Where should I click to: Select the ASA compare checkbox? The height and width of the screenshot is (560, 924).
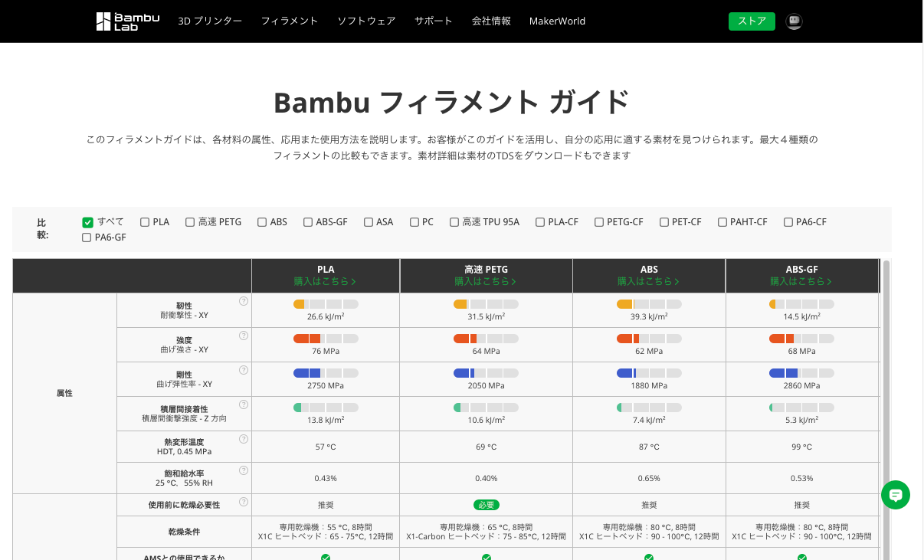coord(369,222)
